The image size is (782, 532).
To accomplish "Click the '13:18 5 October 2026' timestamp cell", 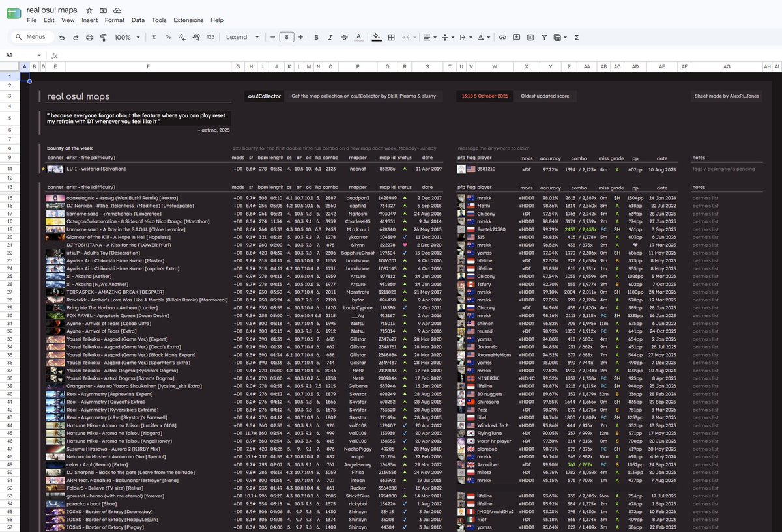I will (x=485, y=96).
